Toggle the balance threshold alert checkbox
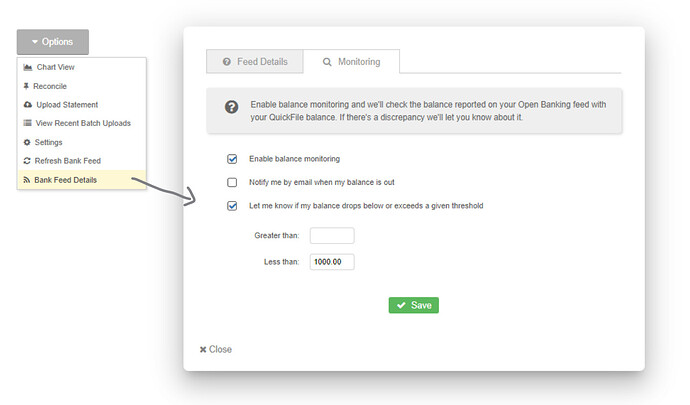Viewport: 690px width, 405px height. click(x=232, y=206)
